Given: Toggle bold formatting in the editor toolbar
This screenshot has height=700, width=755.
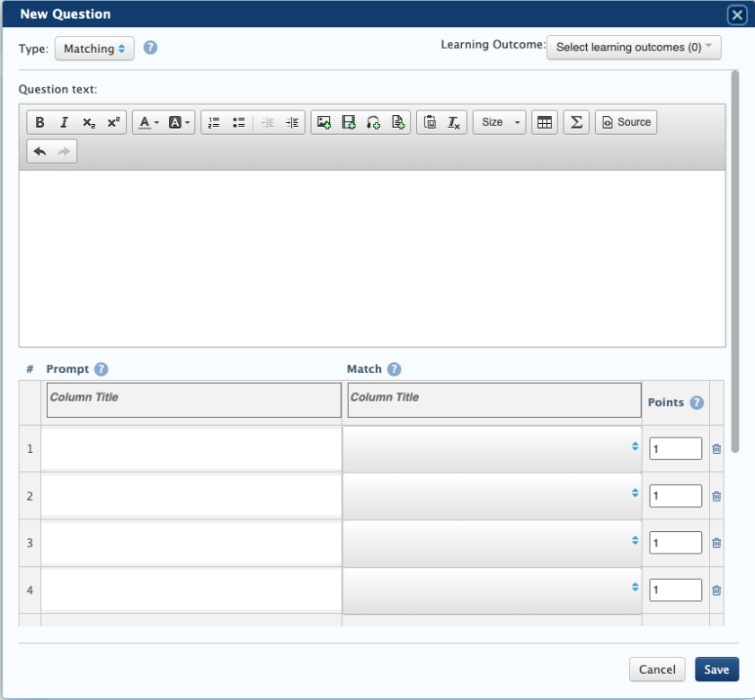Looking at the screenshot, I should tap(40, 123).
